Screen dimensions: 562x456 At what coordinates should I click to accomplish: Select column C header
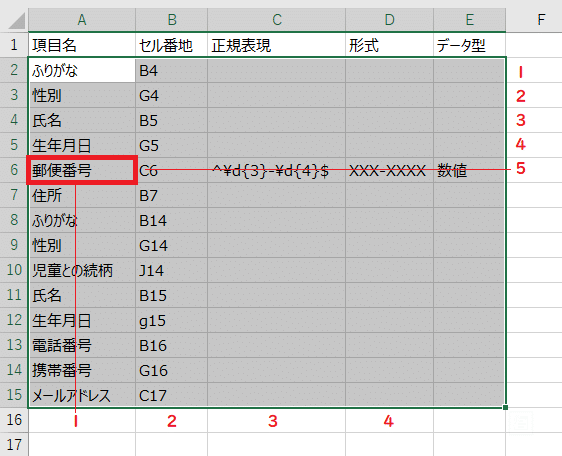pyautogui.click(x=276, y=20)
